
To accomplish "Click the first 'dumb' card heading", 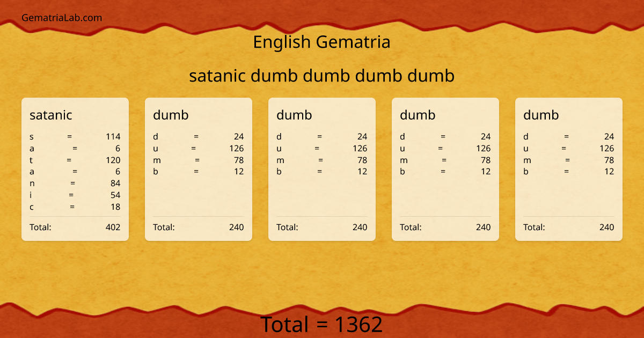I will pyautogui.click(x=171, y=115).
